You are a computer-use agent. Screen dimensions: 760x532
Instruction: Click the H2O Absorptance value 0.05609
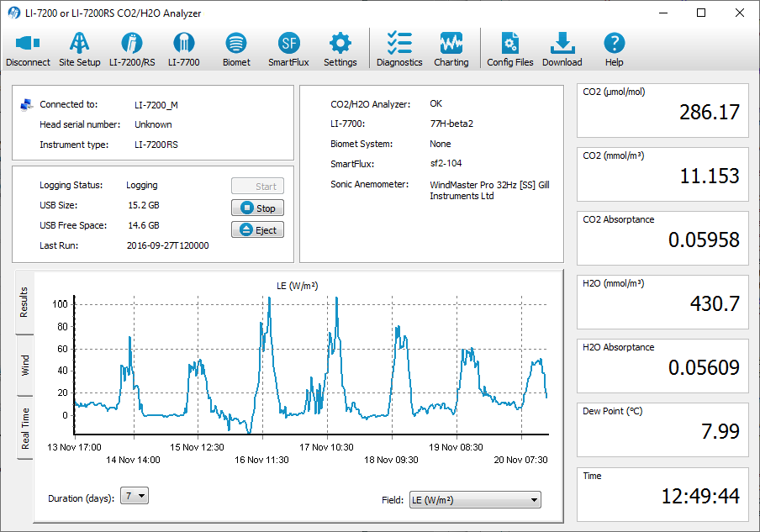click(704, 368)
